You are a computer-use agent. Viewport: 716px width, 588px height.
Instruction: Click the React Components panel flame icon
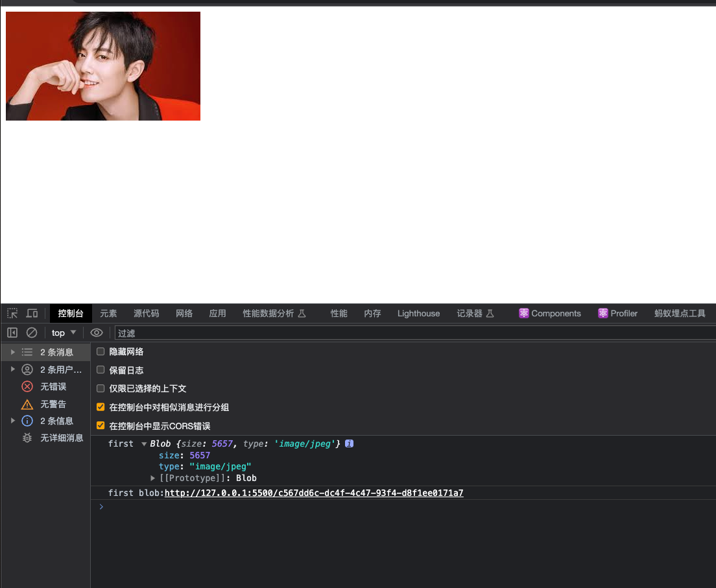[x=523, y=313]
